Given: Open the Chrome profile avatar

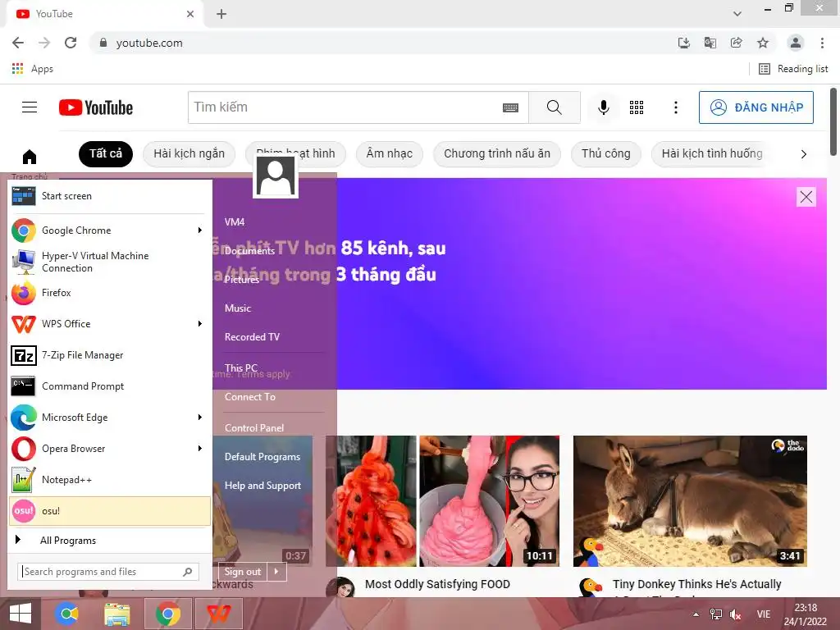Looking at the screenshot, I should [796, 43].
